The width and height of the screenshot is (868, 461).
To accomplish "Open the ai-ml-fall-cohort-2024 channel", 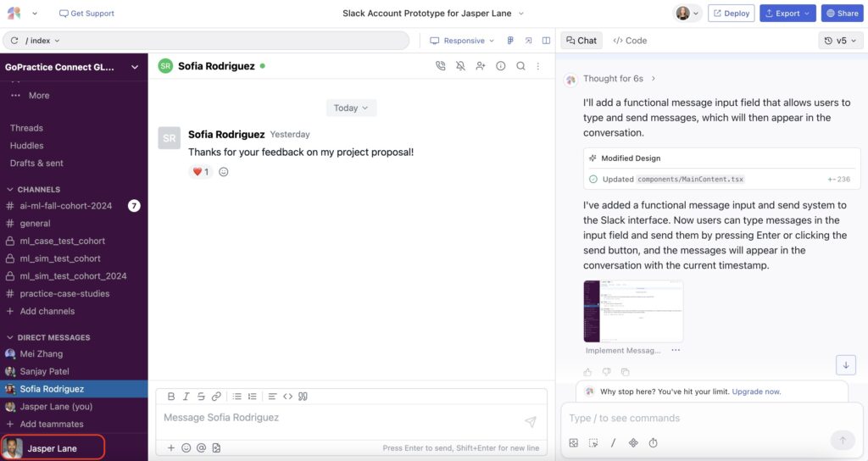I will point(74,206).
